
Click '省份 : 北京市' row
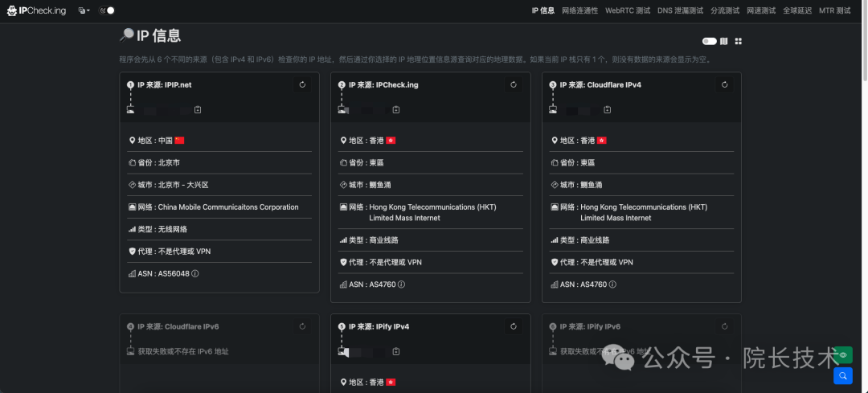tap(219, 162)
